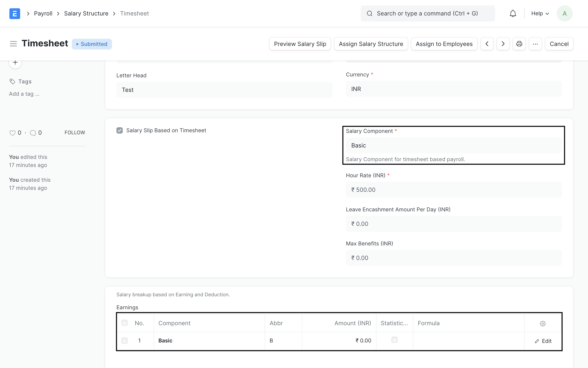Open the Currency field picker
Image resolution: width=588 pixels, height=368 pixels.
pyautogui.click(x=453, y=89)
